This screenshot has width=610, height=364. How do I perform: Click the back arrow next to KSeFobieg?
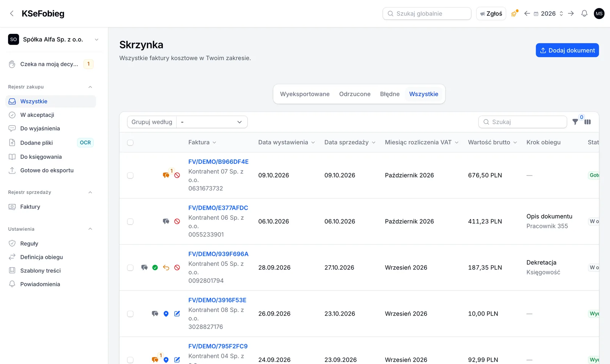[12, 14]
